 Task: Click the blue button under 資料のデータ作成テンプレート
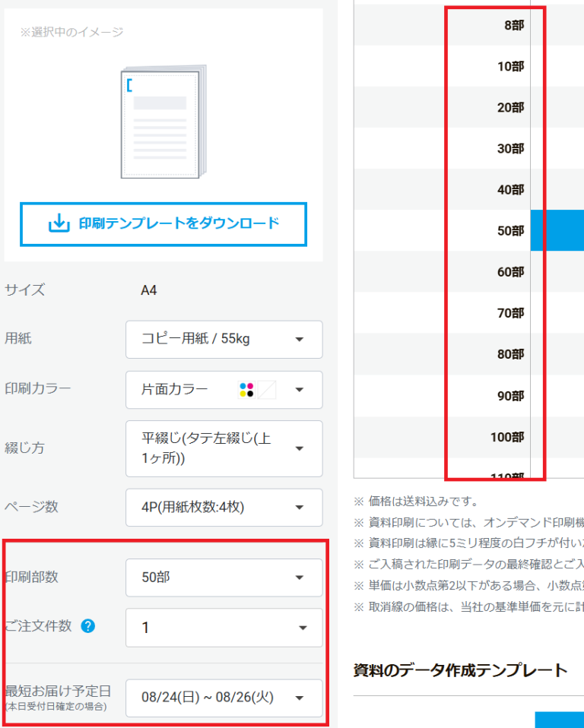559,719
